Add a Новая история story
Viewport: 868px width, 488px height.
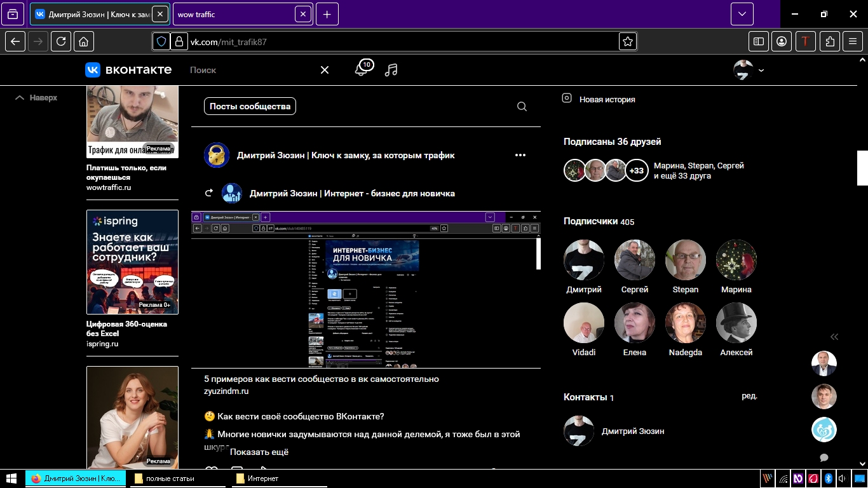click(x=599, y=99)
